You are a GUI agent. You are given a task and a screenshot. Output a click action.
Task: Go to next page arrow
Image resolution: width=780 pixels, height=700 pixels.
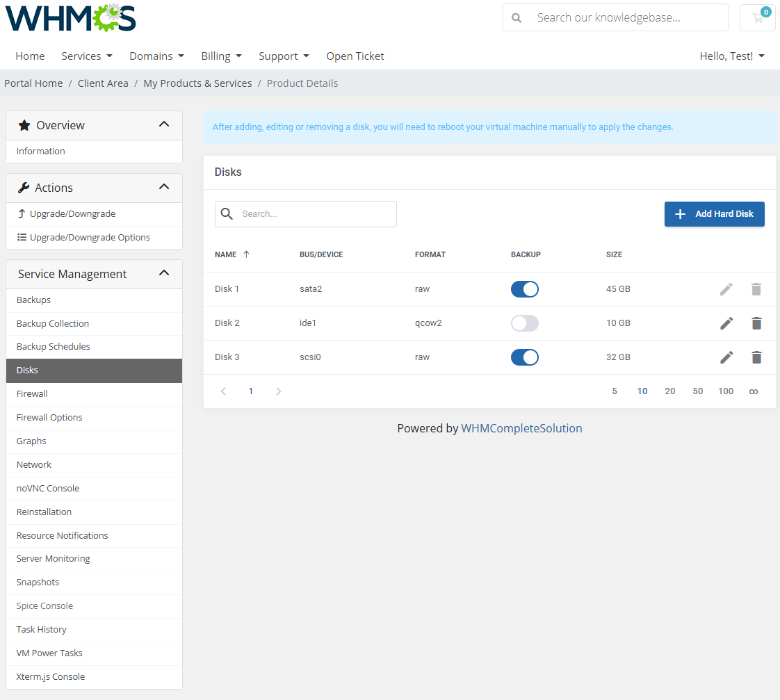(x=279, y=391)
